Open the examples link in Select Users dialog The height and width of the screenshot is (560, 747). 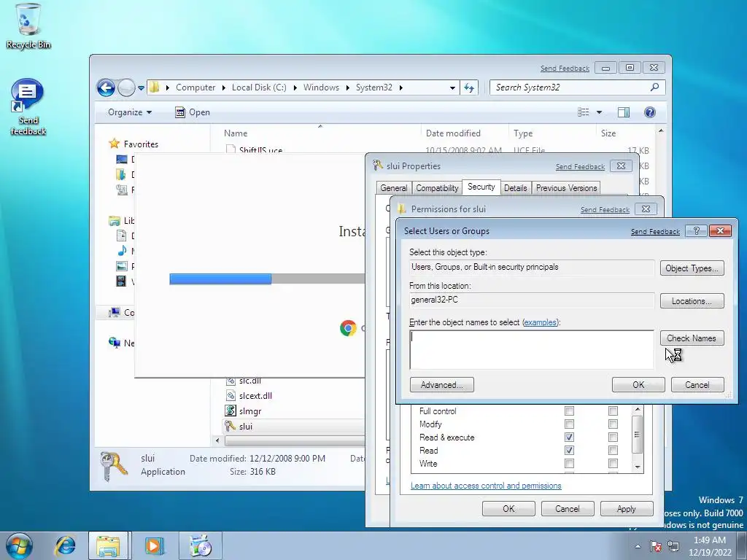540,322
